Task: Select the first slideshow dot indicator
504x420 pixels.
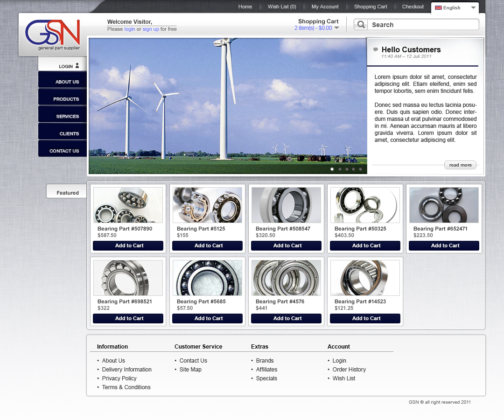Action: [x=332, y=169]
